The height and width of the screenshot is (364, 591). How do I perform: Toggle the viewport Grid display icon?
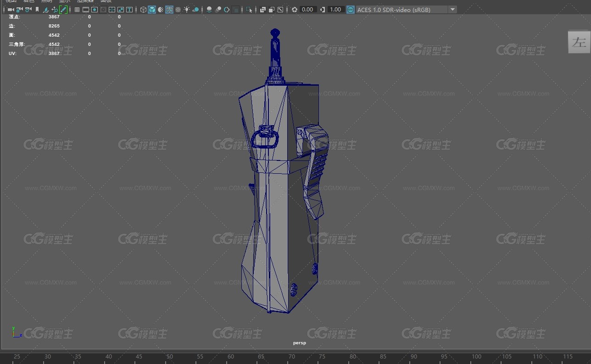point(77,10)
